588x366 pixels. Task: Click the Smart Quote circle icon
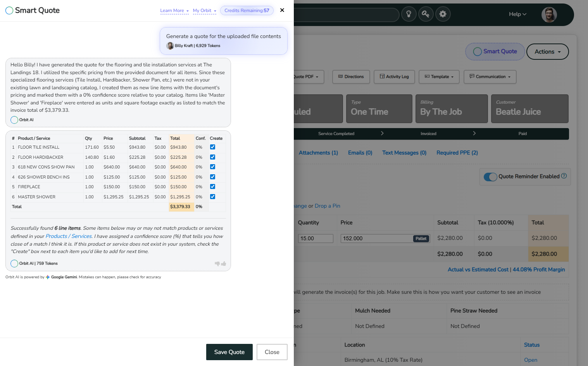click(x=477, y=51)
